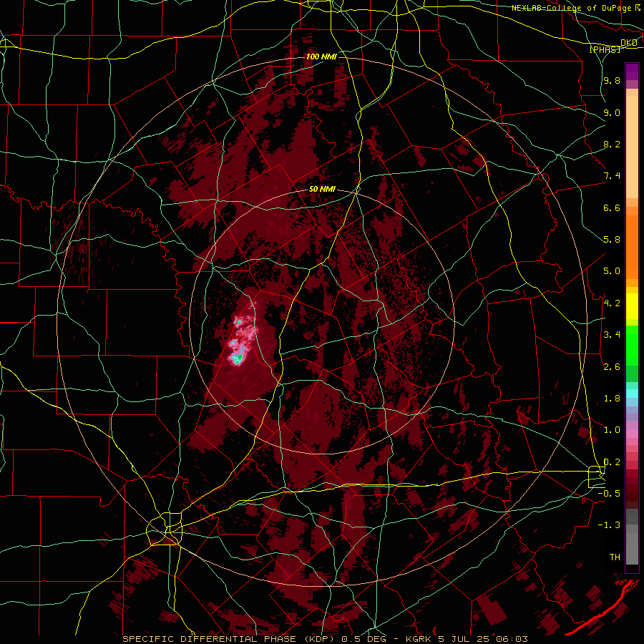Click the 0.2 value on the color scale
The height and width of the screenshot is (644, 644).
coord(612,462)
